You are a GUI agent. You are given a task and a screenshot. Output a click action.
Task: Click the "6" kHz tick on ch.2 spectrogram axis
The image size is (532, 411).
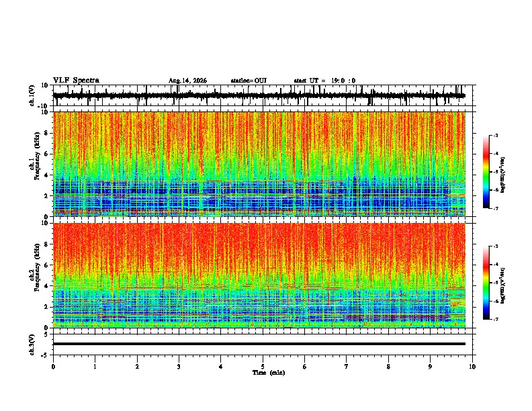pos(47,265)
